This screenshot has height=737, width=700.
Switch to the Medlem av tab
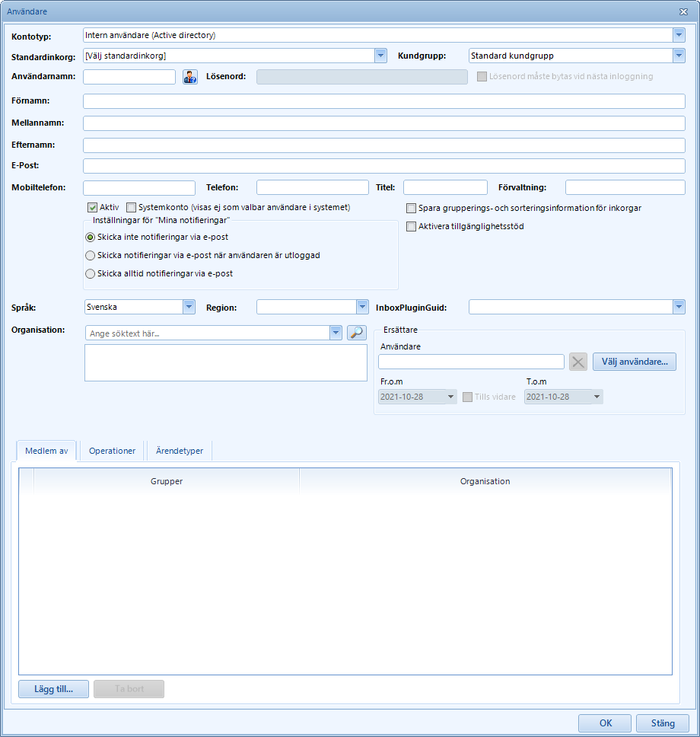pyautogui.click(x=46, y=451)
